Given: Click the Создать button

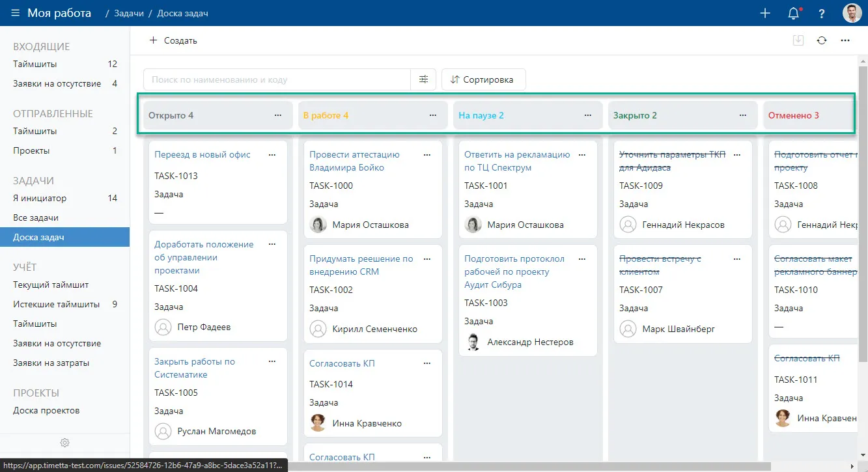Looking at the screenshot, I should [x=173, y=40].
